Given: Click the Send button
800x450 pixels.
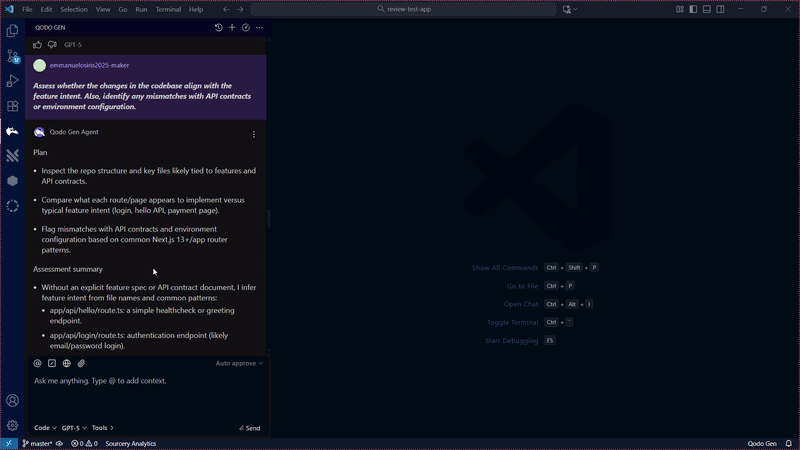Looking at the screenshot, I should pos(249,428).
